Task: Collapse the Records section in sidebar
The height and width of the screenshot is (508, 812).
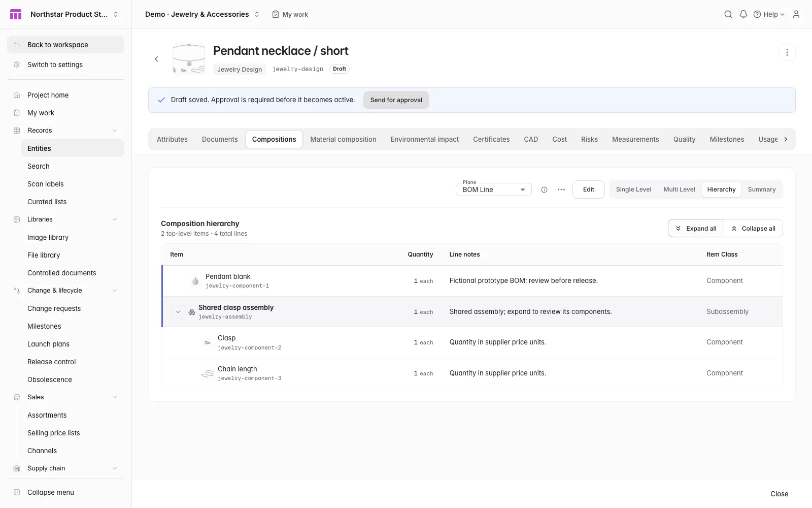Action: (115, 131)
